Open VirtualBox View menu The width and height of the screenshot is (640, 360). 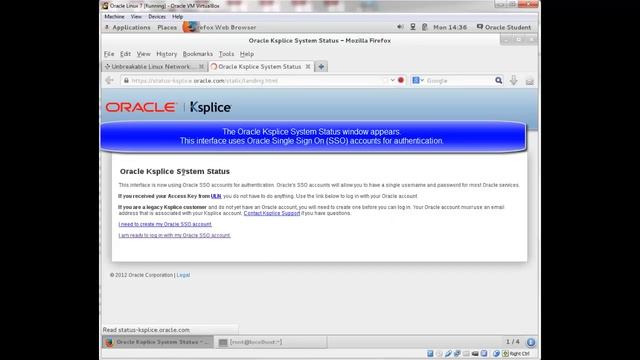point(136,17)
